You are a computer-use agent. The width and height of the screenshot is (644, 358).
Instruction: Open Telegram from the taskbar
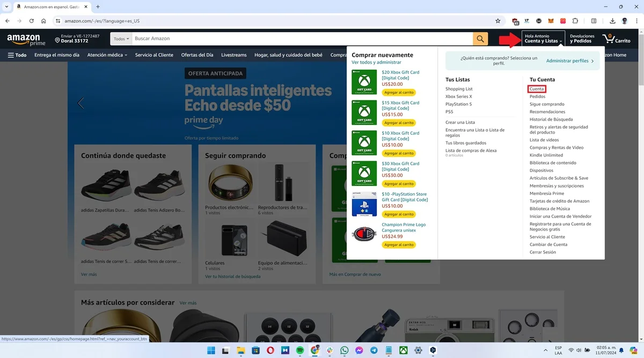(372, 350)
